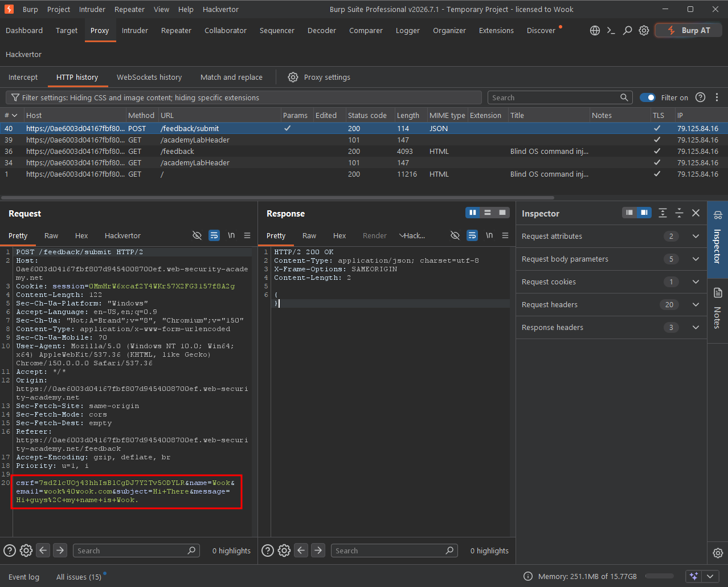Click the Inspector side tab icon
Screen dimensions: 728x587
click(718, 215)
